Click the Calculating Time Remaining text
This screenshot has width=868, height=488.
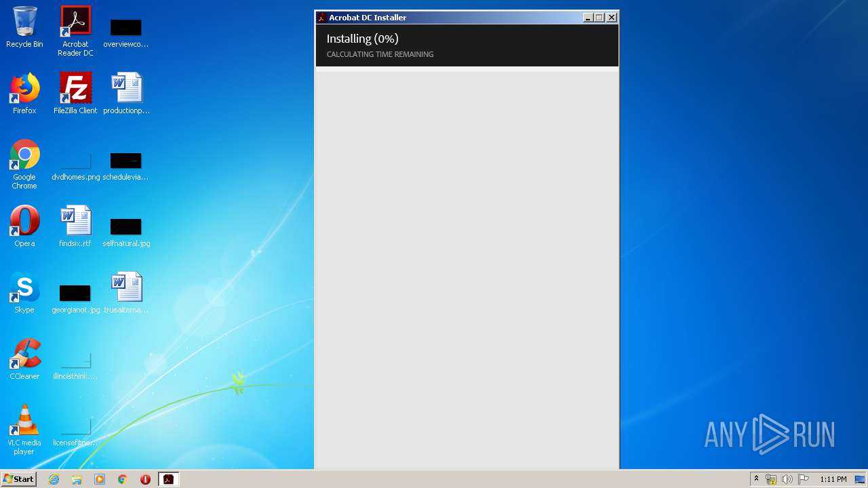click(x=380, y=54)
